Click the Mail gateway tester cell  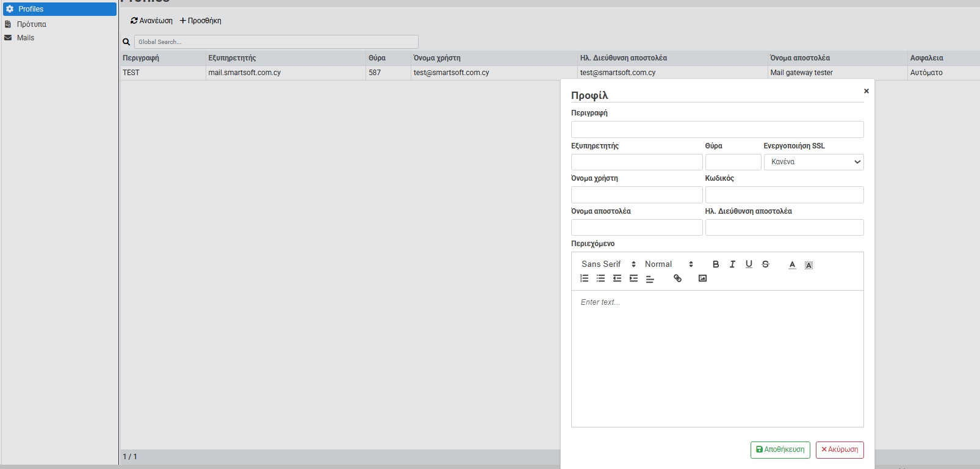click(x=838, y=73)
